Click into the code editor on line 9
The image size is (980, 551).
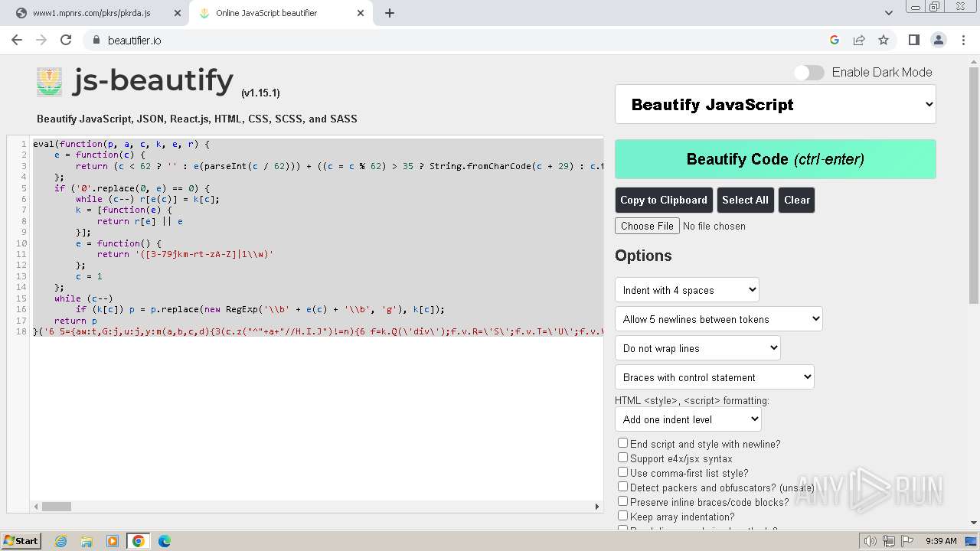tap(318, 232)
